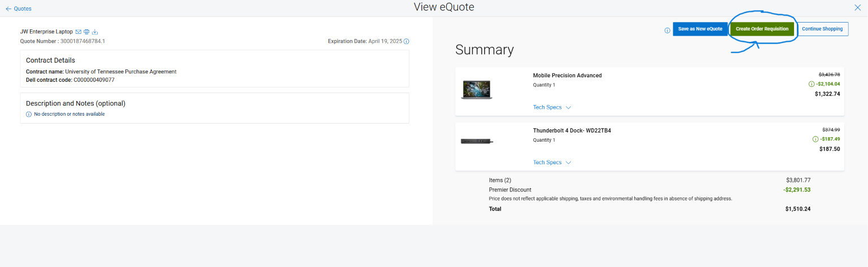Click info icon beside Expiration Date
Screen dimensions: 868x267
(x=407, y=41)
